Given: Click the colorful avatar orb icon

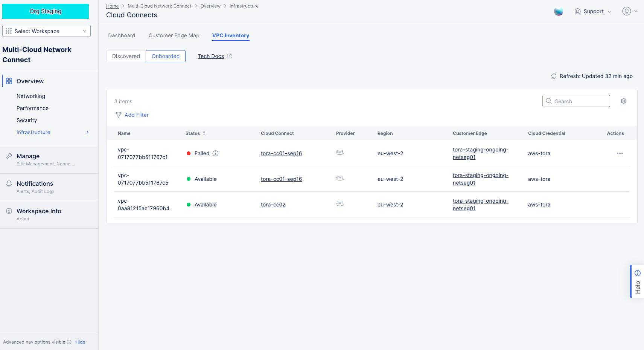Looking at the screenshot, I should [x=558, y=12].
